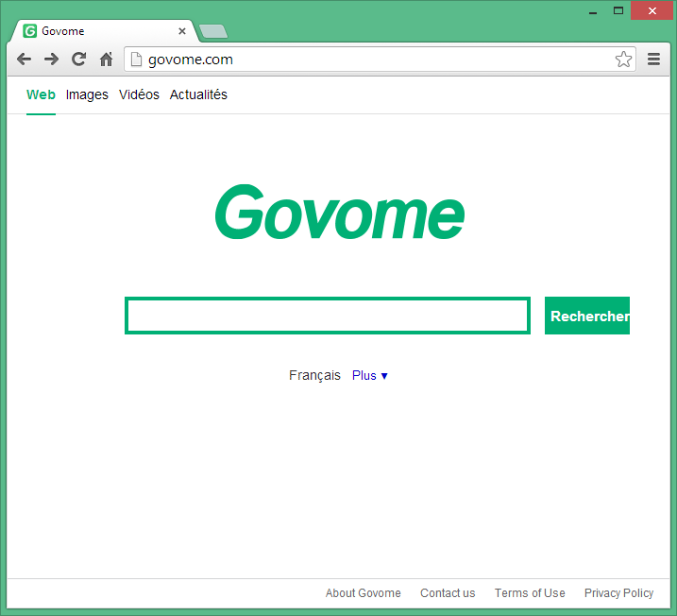Open the About Govome link
The height and width of the screenshot is (616, 677).
coord(363,593)
